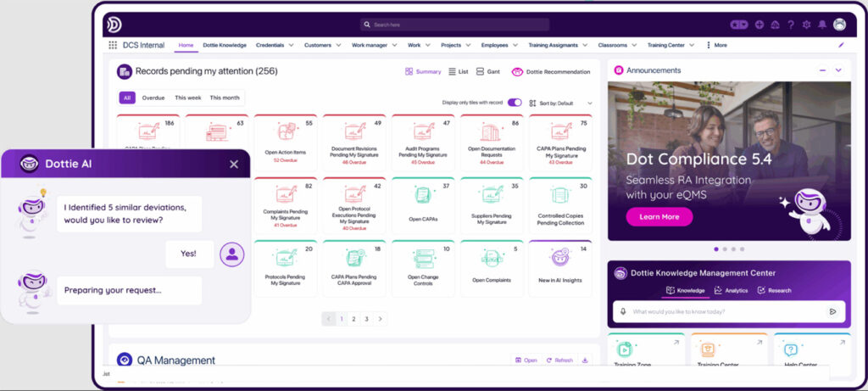Image resolution: width=868 pixels, height=391 pixels.
Task: Switch to Gant view
Action: [x=487, y=71]
